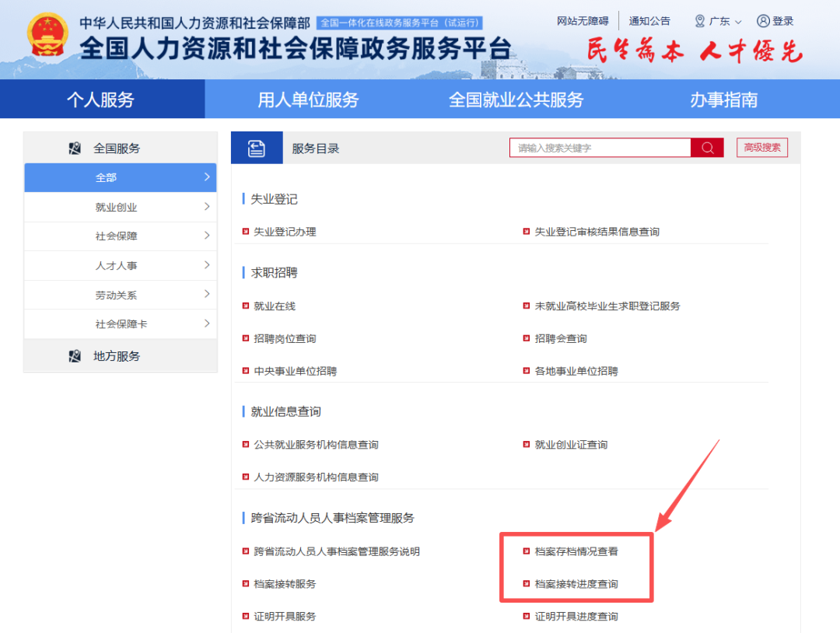The width and height of the screenshot is (840, 633).
Task: Click the map icon next to 全国服务
Action: [75, 149]
